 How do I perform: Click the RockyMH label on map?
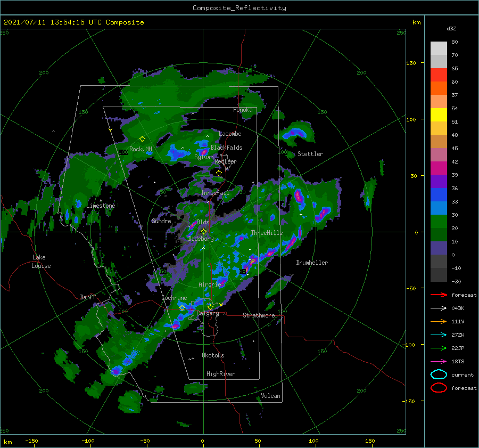(x=141, y=149)
